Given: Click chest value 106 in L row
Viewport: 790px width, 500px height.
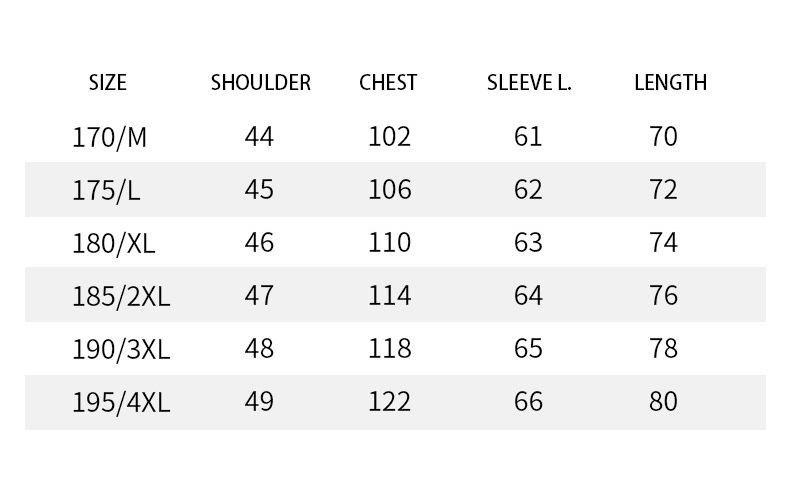Looking at the screenshot, I should tap(389, 190).
